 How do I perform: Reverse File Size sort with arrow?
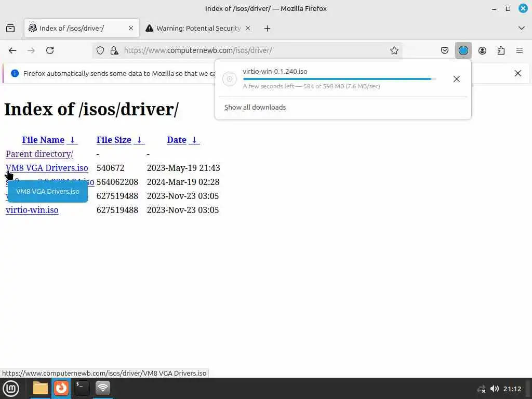[x=139, y=140]
